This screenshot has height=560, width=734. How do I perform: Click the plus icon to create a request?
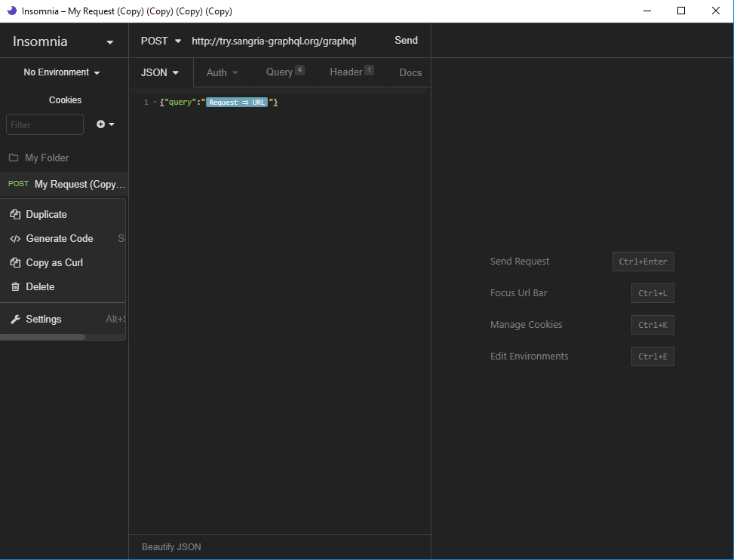point(100,124)
